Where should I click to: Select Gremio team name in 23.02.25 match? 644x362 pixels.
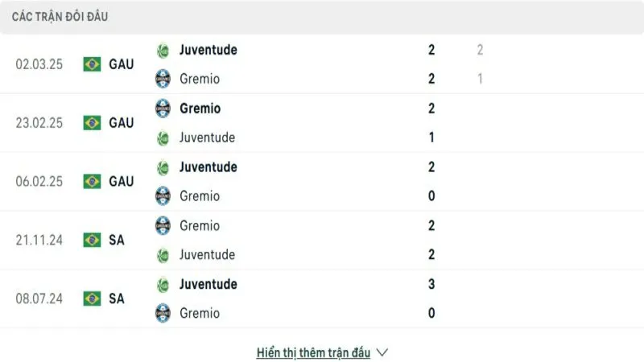[x=200, y=109]
